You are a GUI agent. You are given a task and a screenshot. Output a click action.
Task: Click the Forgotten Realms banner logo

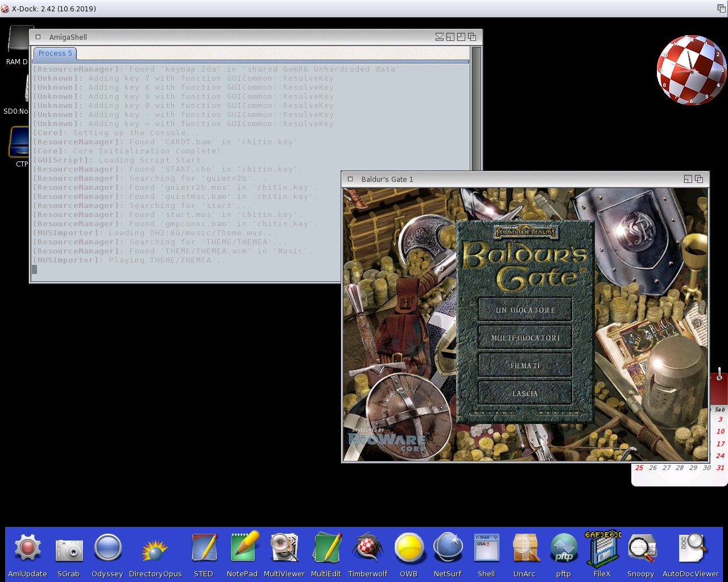(525, 231)
